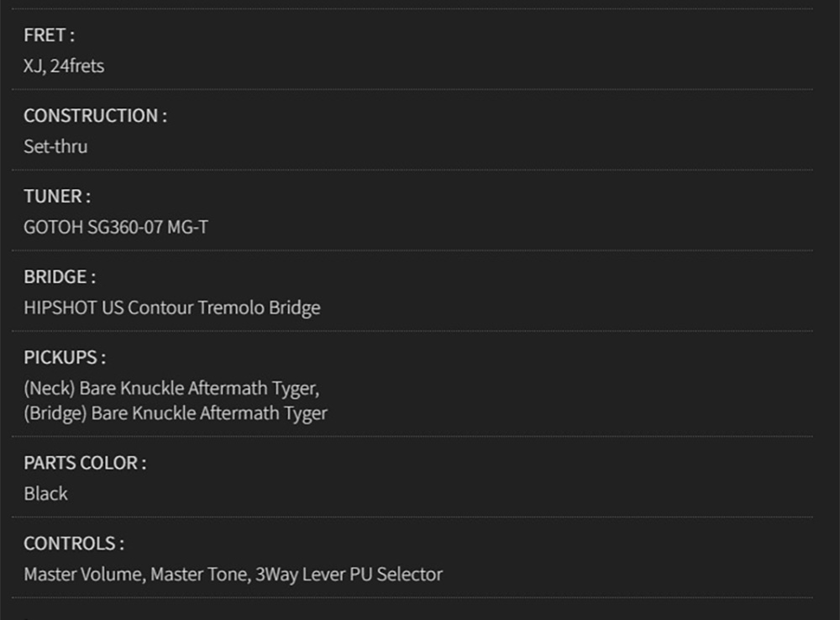Click the PICKUPS : heading
Image resolution: width=840 pixels, height=620 pixels.
tap(65, 357)
